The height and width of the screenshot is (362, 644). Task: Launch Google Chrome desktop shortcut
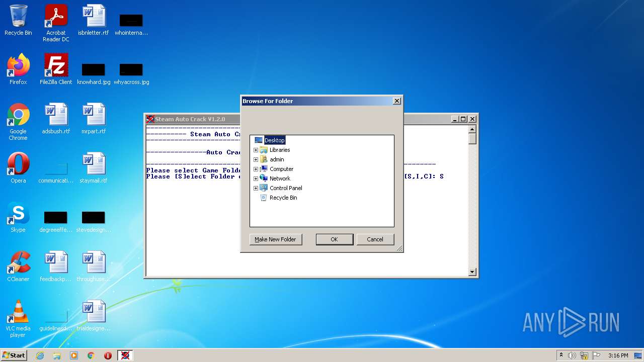(18, 122)
